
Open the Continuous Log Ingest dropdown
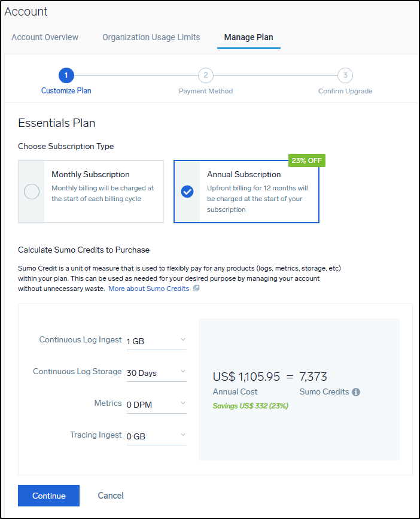point(156,341)
